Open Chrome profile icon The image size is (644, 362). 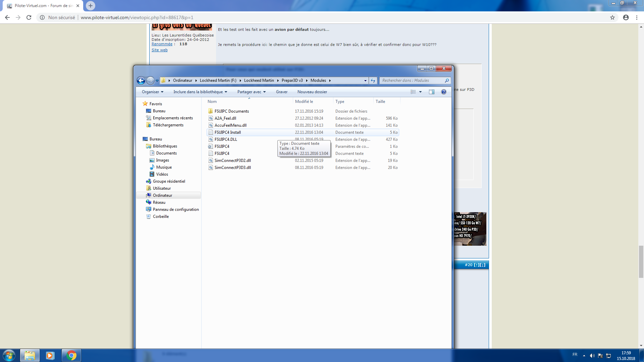(x=626, y=17)
